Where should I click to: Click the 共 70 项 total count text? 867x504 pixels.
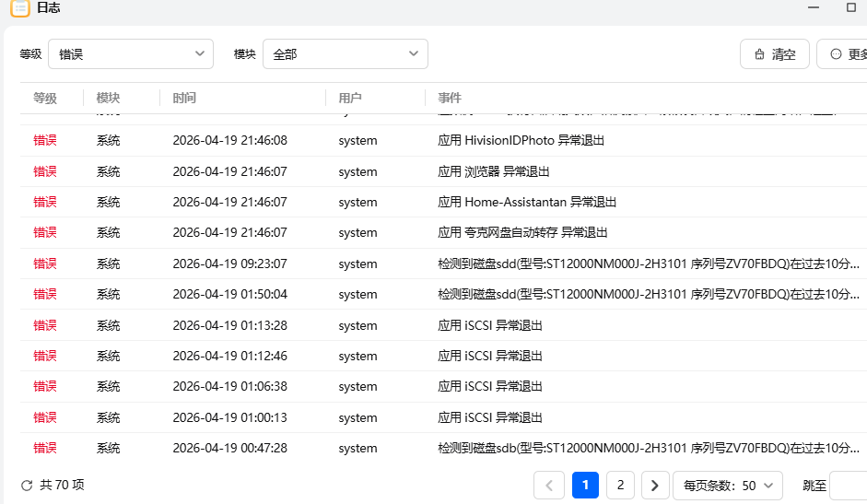tap(62, 486)
